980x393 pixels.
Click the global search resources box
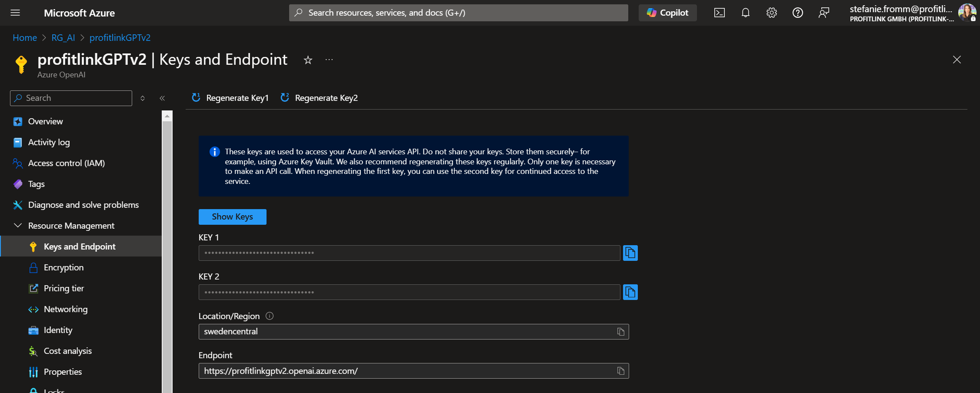tap(459, 13)
